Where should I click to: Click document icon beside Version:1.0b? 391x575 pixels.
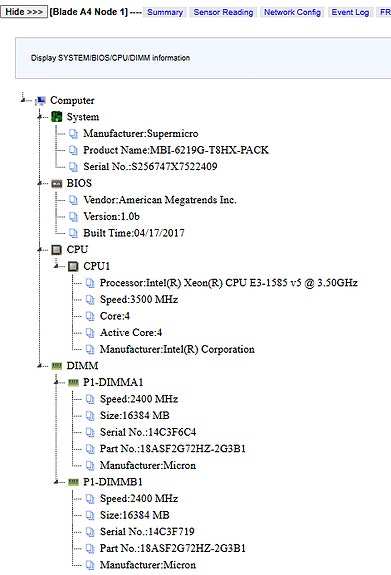coord(73,216)
